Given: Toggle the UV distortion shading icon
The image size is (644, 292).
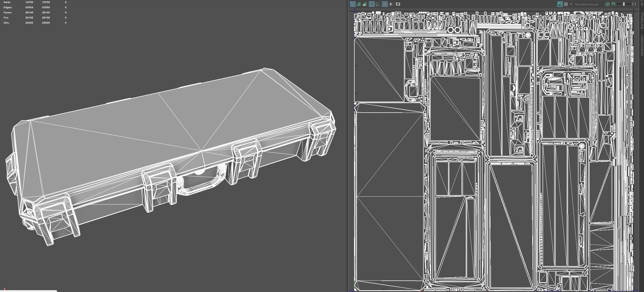Looking at the screenshot, I should pos(365,4).
